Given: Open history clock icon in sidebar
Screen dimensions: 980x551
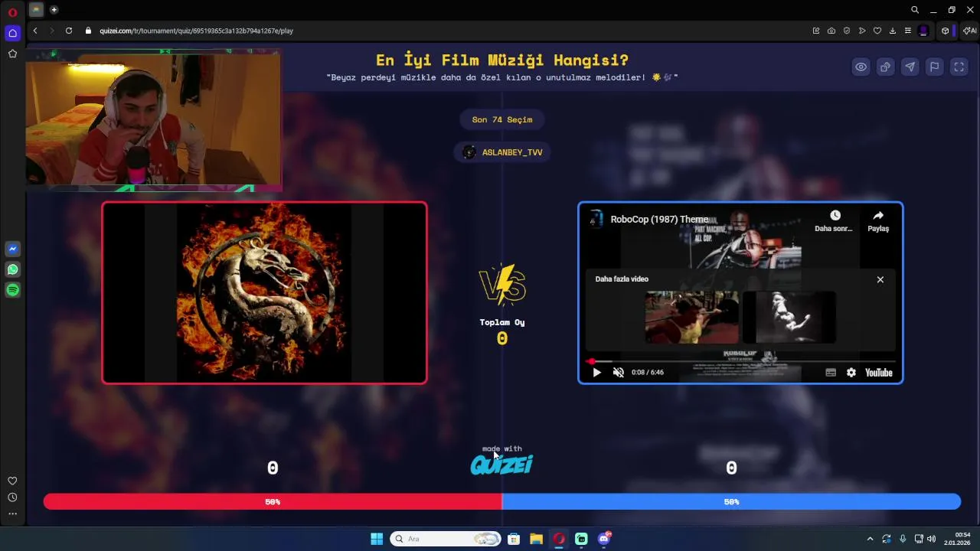Looking at the screenshot, I should [12, 497].
